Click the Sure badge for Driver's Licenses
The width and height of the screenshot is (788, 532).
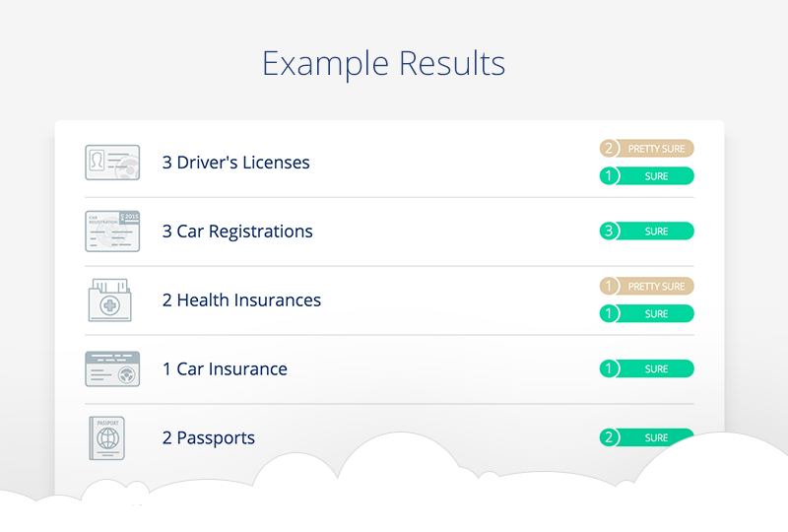647,176
